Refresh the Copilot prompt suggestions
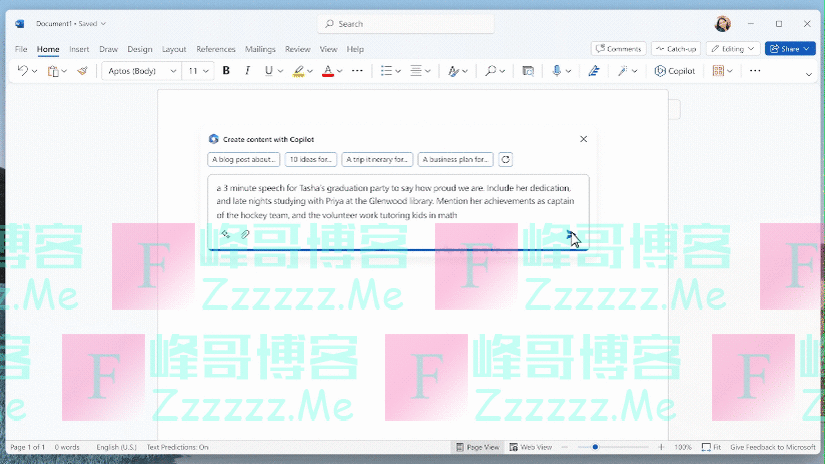The height and width of the screenshot is (464, 825). (x=506, y=159)
